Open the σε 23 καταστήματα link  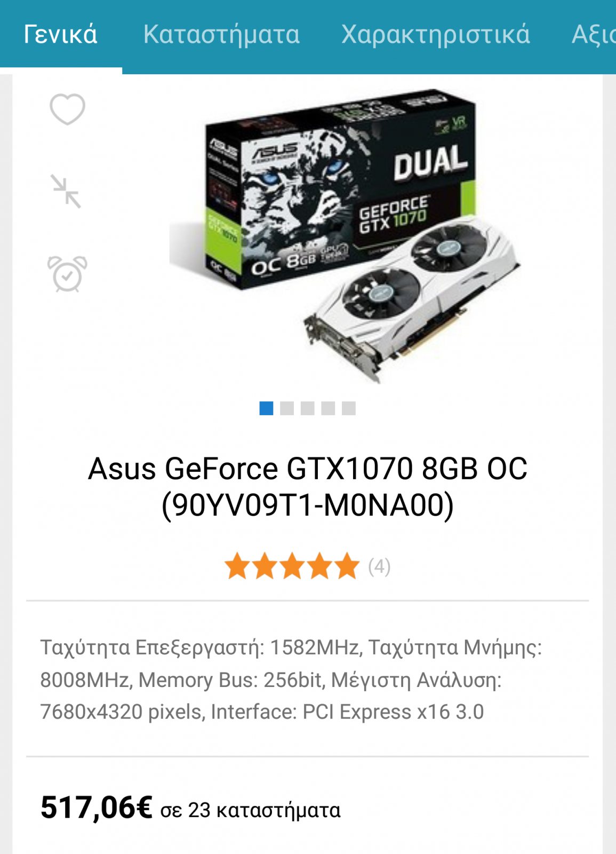[250, 810]
